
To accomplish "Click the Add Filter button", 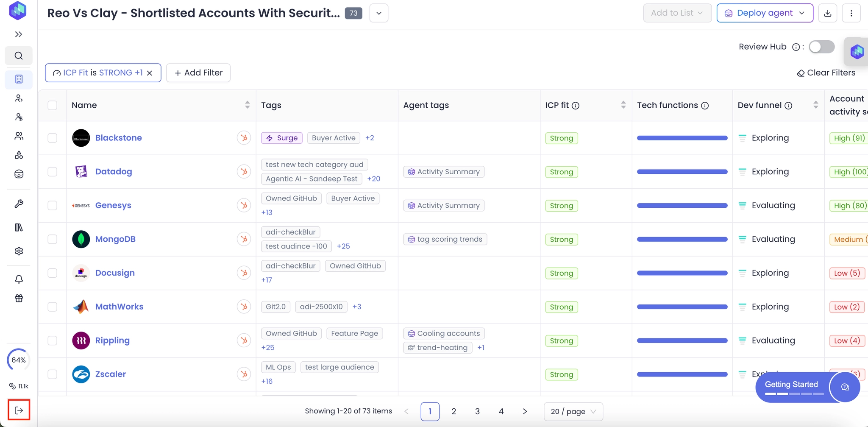I will 198,73.
